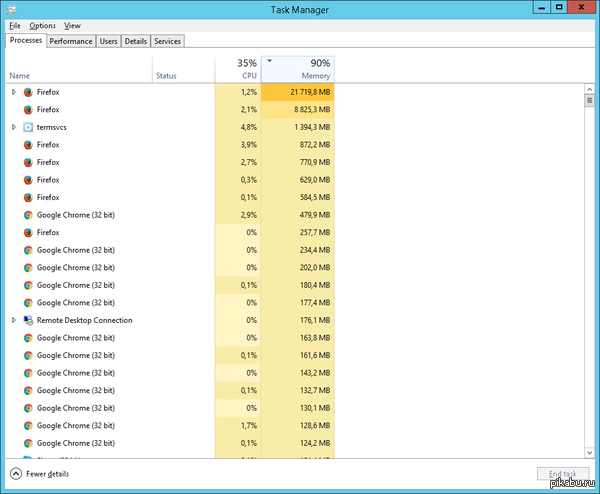Image resolution: width=600 pixels, height=494 pixels.
Task: Minimize the Task Manager window
Action: 542,7
